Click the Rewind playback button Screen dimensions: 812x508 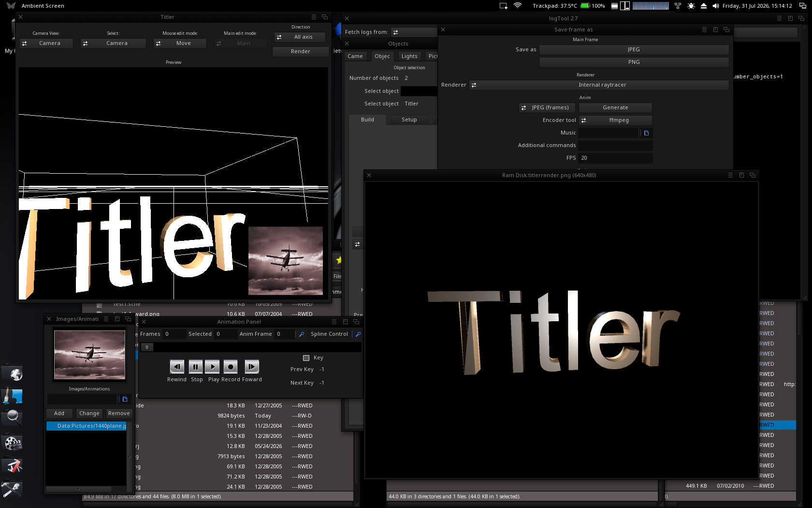[177, 367]
